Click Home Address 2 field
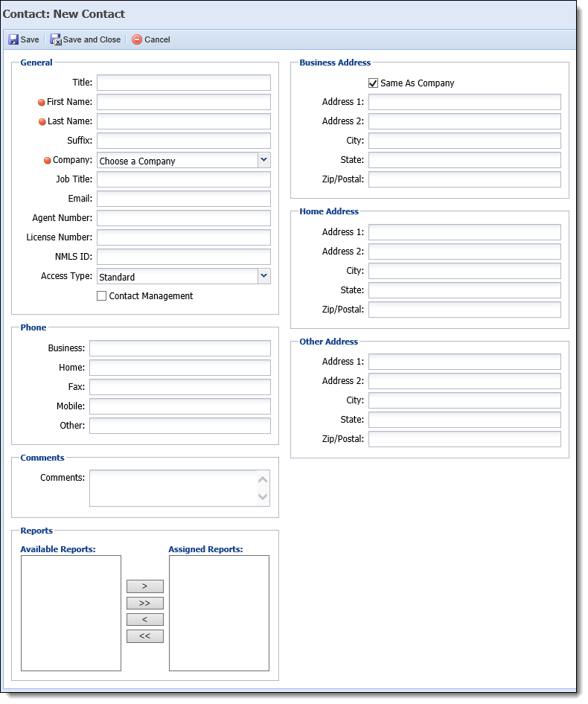588x704 pixels. 465,252
